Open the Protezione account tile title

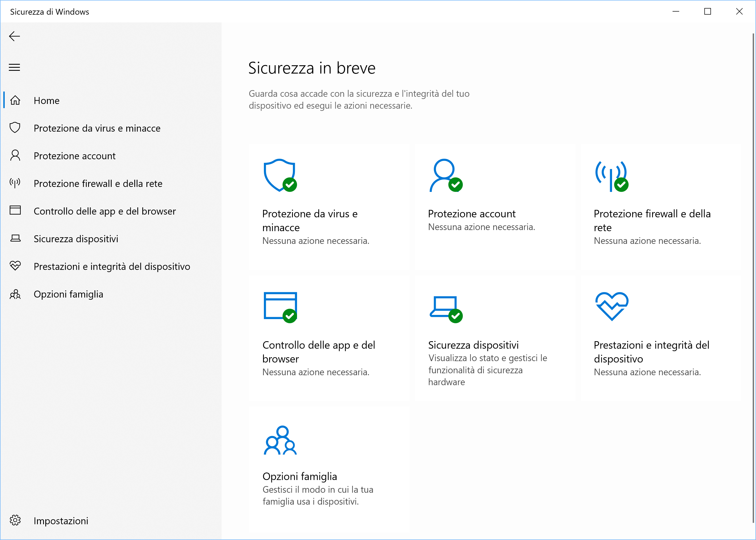pyautogui.click(x=472, y=213)
